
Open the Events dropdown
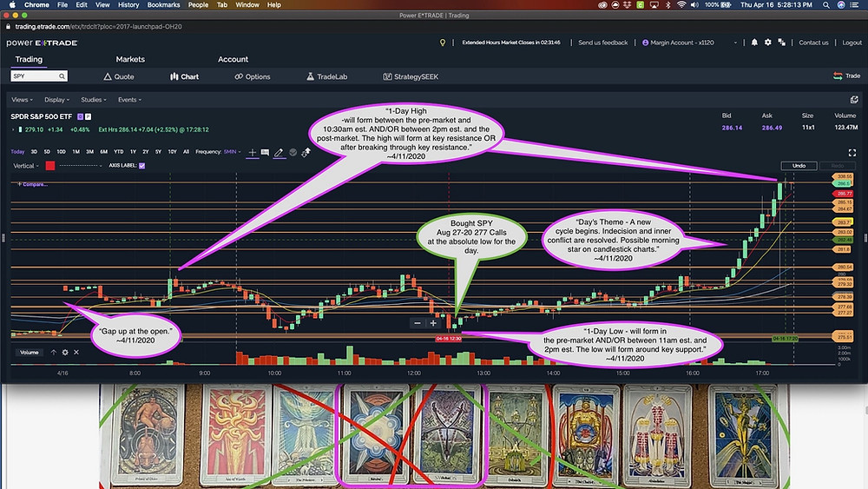pyautogui.click(x=129, y=100)
